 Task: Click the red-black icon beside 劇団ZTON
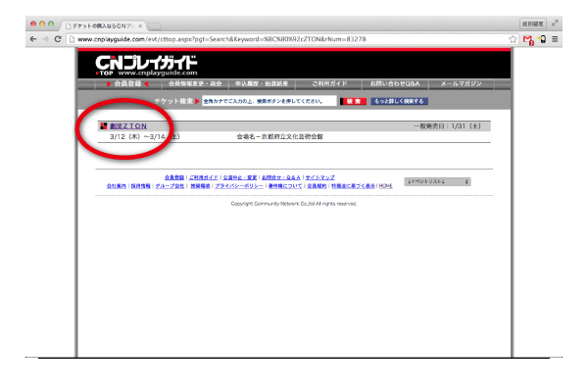pos(104,126)
